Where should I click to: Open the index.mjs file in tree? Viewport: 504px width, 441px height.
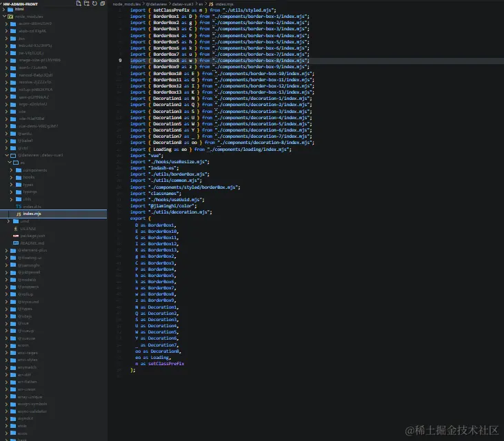(x=53, y=214)
